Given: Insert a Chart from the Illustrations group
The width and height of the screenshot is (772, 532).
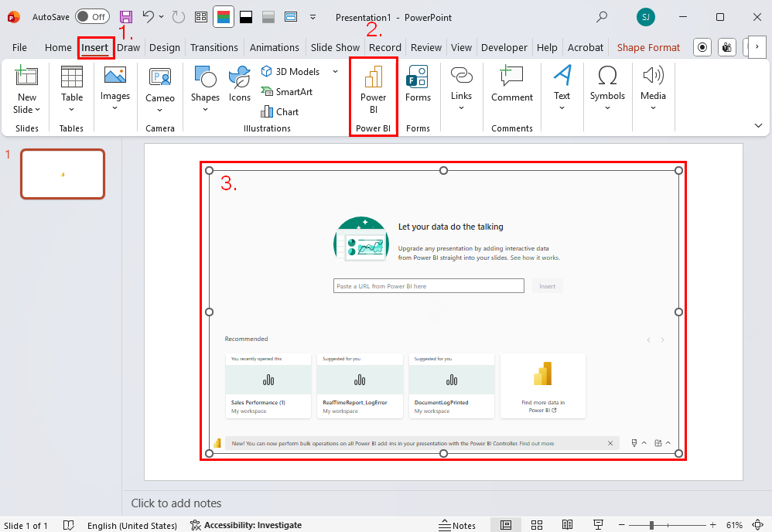Looking at the screenshot, I should (280, 111).
